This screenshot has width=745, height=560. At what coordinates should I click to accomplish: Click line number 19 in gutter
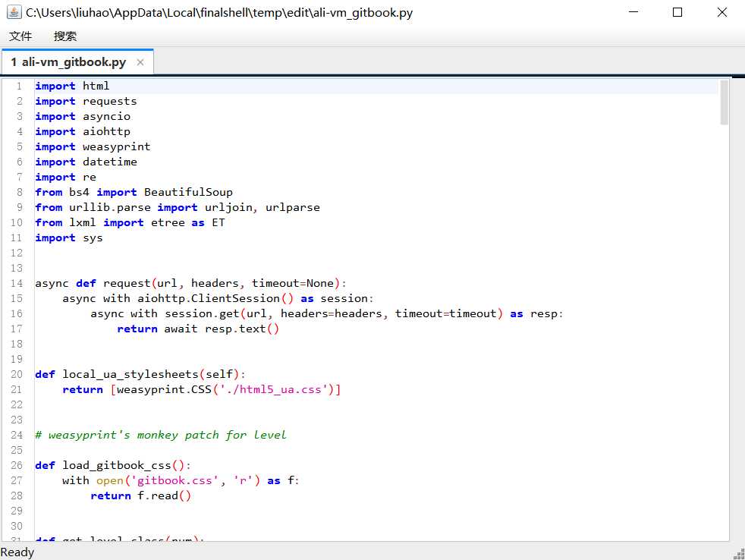(x=17, y=360)
